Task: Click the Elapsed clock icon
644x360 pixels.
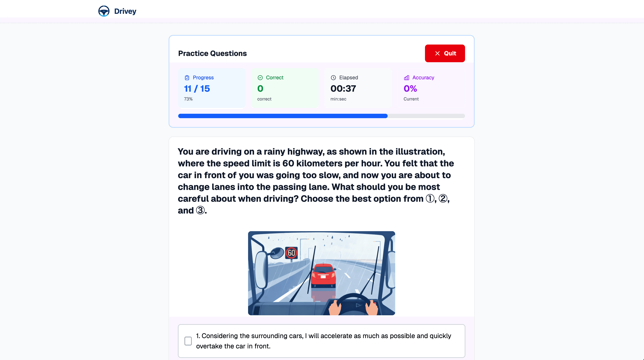Action: click(333, 77)
